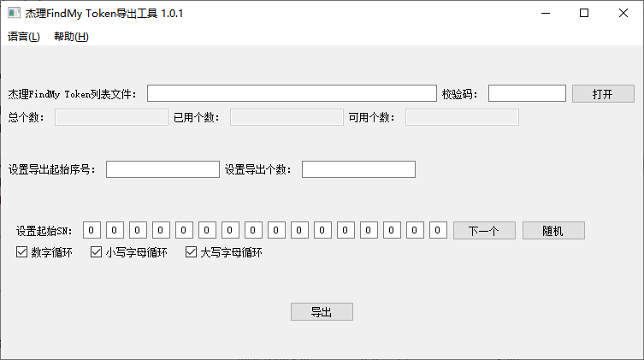Click the 可用个数 read-only field
This screenshot has height=360, width=644.
pyautogui.click(x=462, y=117)
